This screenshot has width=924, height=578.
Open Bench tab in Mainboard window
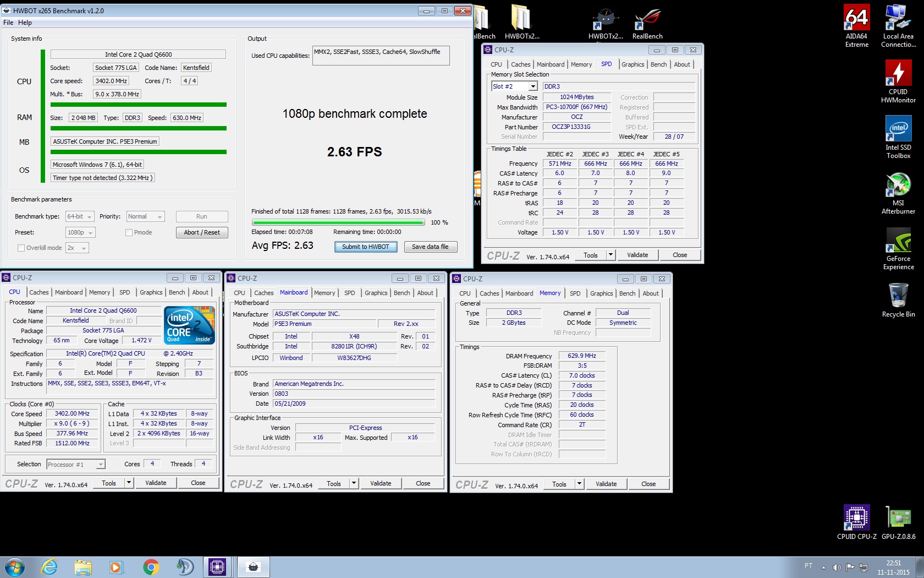(402, 293)
